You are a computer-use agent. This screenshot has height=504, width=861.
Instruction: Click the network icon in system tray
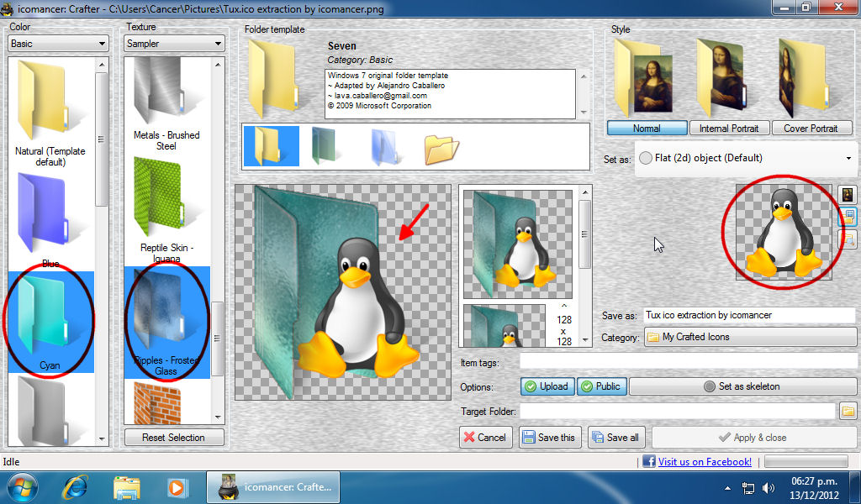747,487
